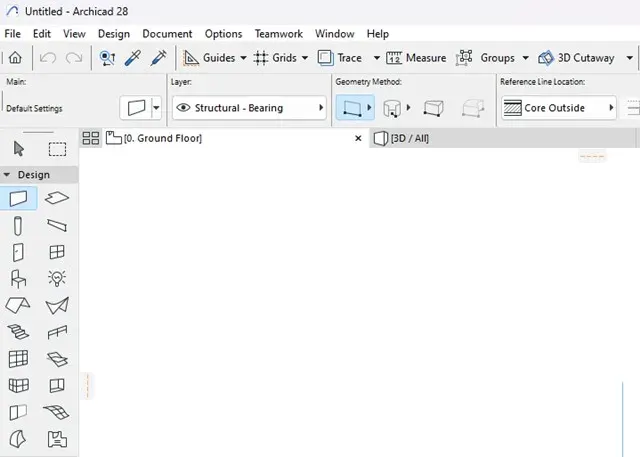Open the View menu
This screenshot has width=640, height=457.
pyautogui.click(x=74, y=34)
